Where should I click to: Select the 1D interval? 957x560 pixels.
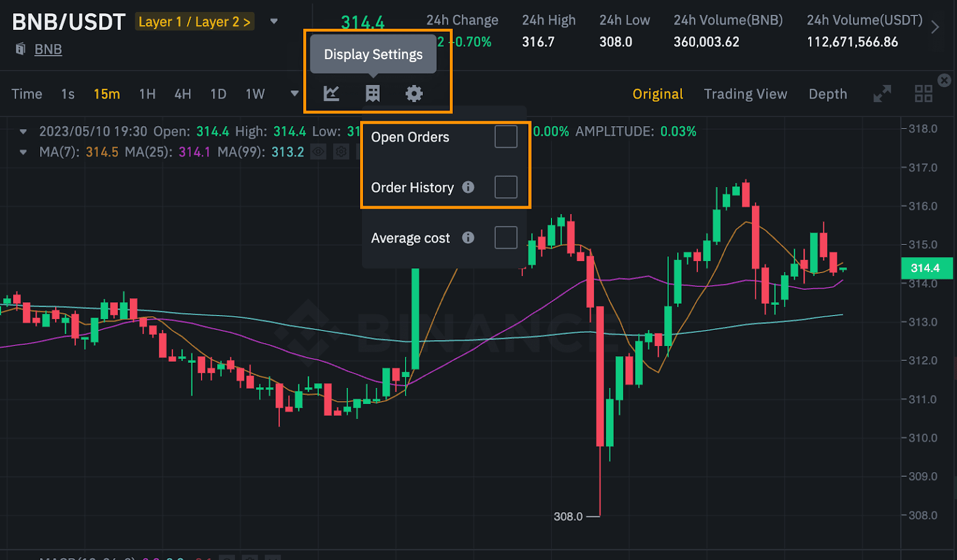218,94
